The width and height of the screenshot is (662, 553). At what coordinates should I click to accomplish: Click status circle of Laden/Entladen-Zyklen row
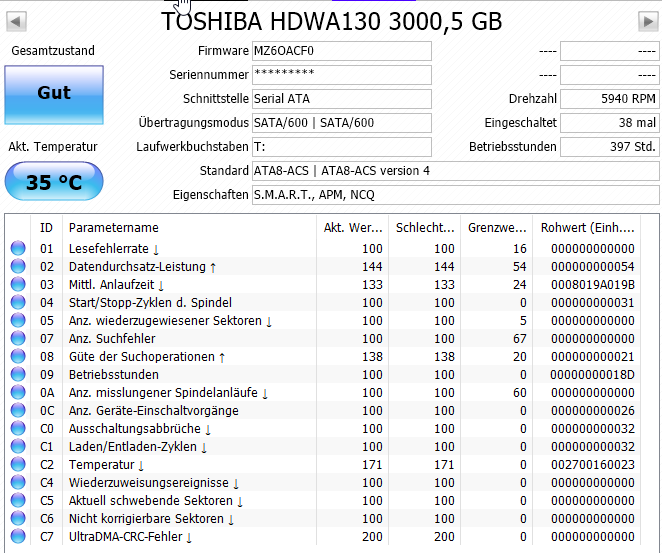click(18, 446)
